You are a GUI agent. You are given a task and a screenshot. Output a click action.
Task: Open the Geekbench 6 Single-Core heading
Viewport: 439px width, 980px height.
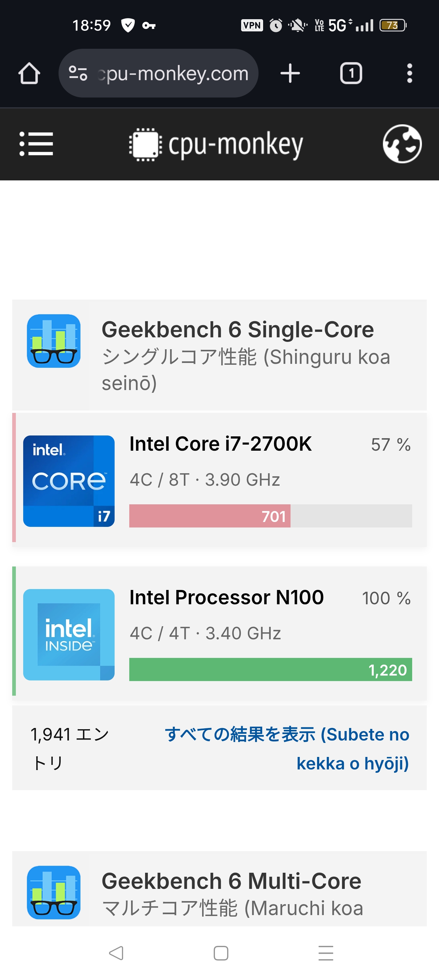point(237,329)
